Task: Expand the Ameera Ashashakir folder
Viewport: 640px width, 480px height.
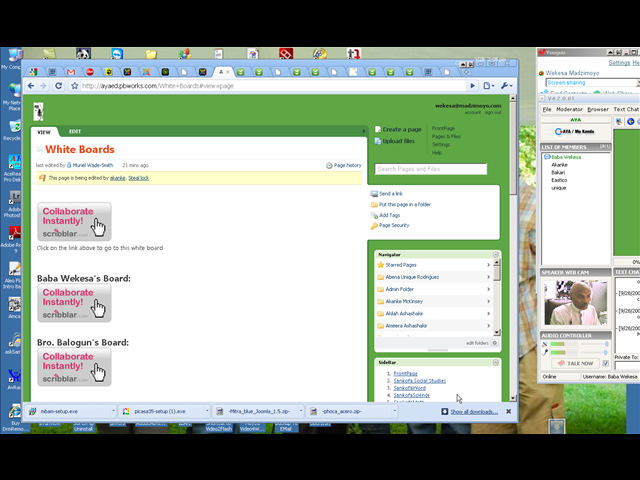Action: coord(488,326)
